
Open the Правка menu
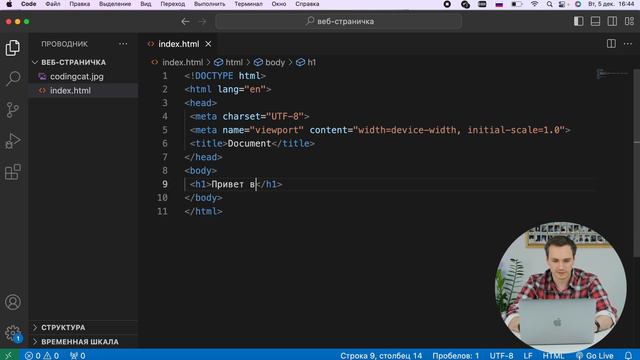tap(80, 4)
